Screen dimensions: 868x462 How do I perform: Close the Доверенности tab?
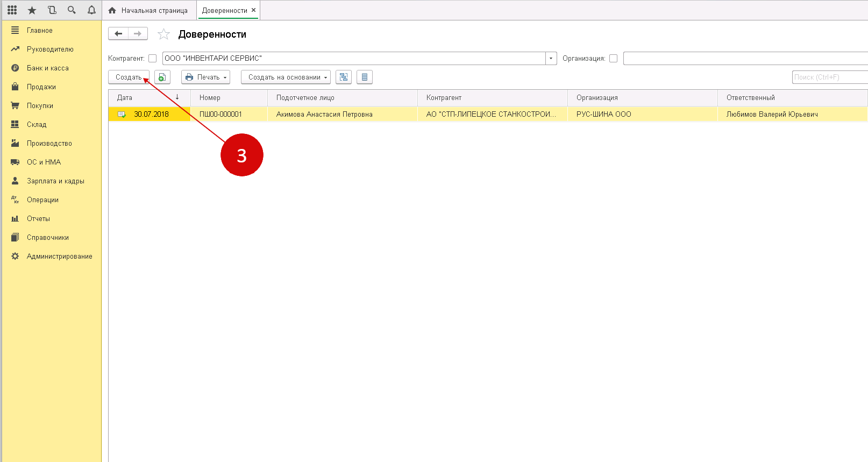253,10
